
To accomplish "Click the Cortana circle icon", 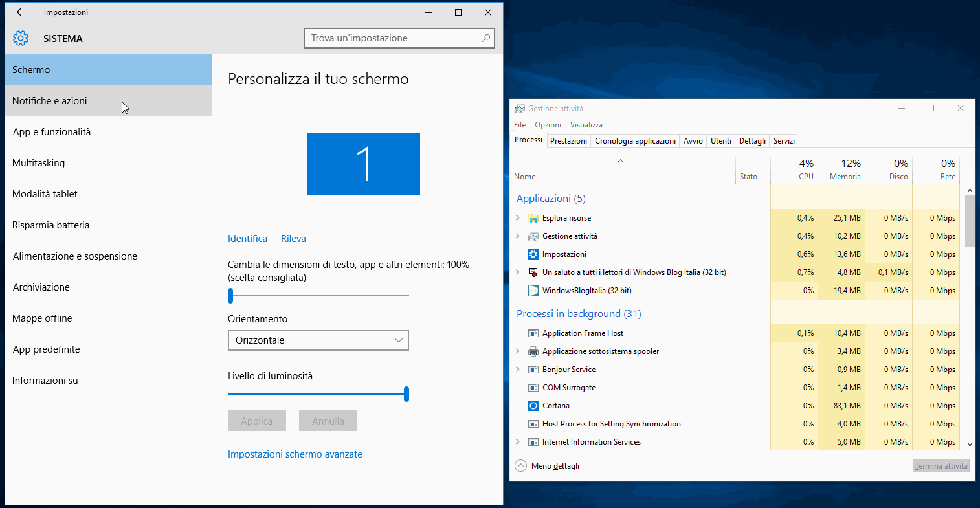I will [x=533, y=406].
